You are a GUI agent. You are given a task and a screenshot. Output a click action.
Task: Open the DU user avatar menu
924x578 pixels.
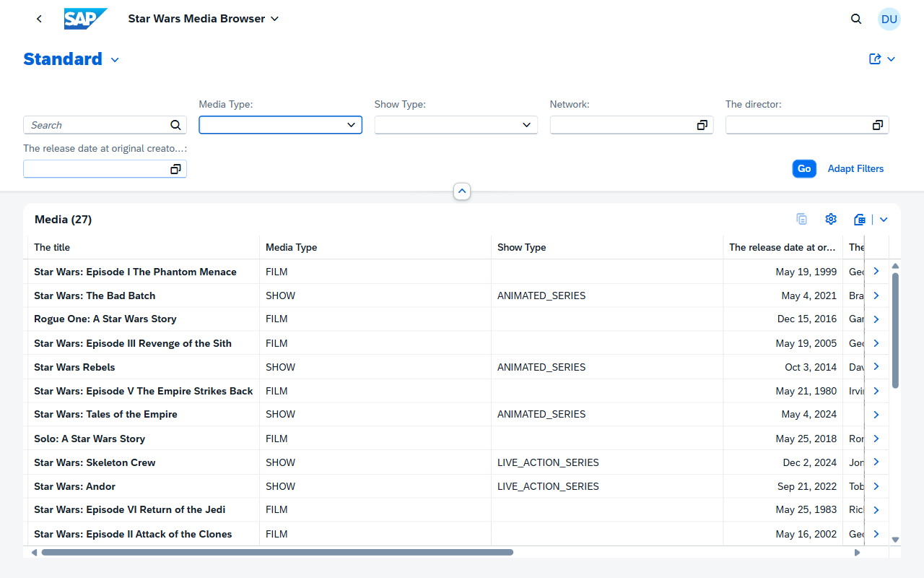coord(889,19)
